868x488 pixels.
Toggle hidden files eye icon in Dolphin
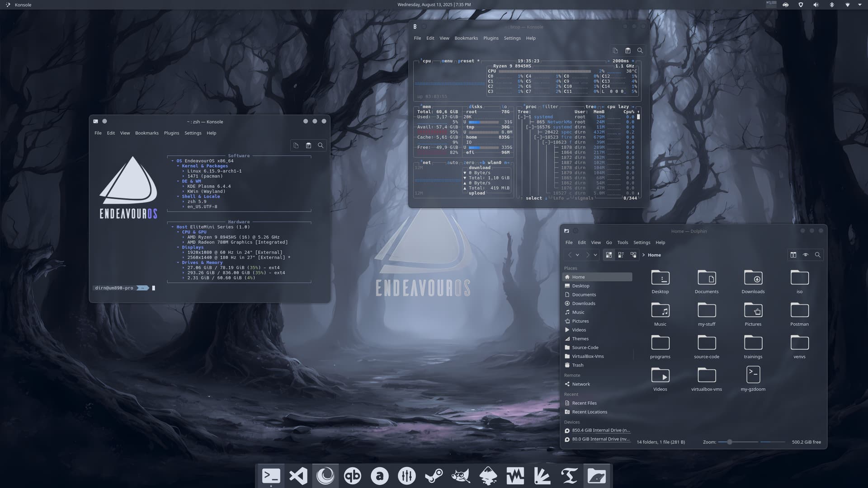(x=805, y=255)
